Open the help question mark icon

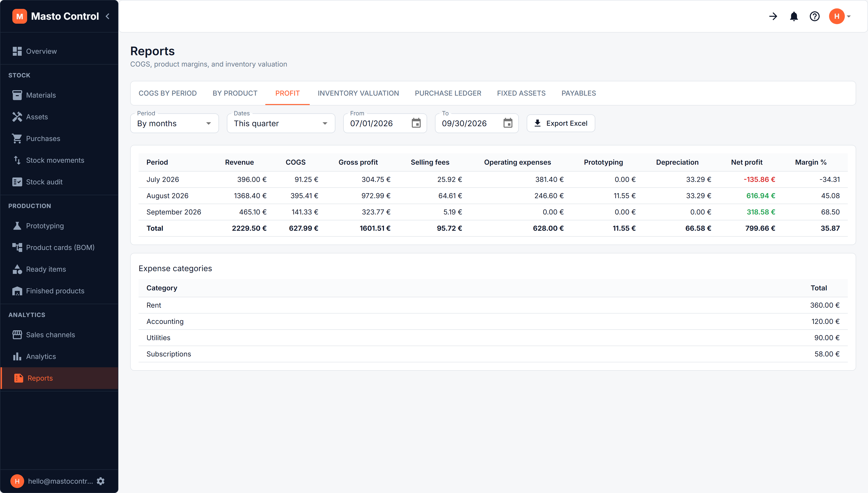814,16
